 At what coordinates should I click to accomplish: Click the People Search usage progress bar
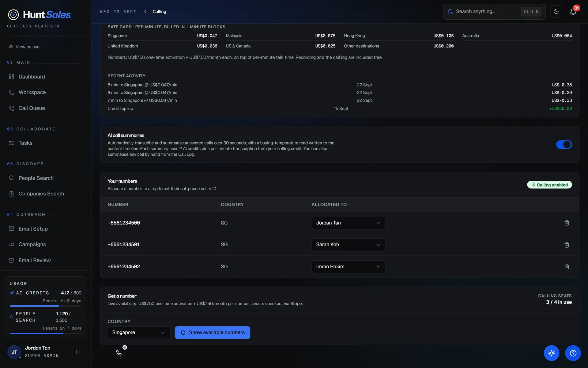45,333
